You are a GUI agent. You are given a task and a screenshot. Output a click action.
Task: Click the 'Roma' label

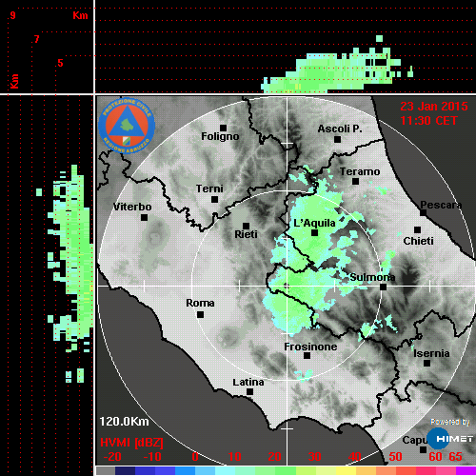[x=200, y=303]
